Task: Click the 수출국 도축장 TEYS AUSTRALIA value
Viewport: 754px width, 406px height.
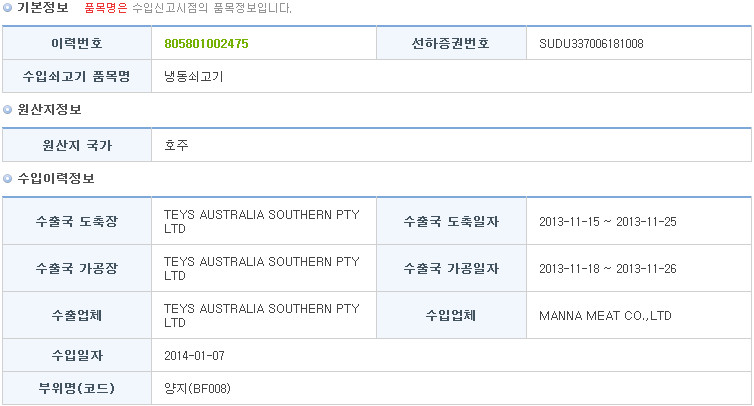Action: coord(262,221)
